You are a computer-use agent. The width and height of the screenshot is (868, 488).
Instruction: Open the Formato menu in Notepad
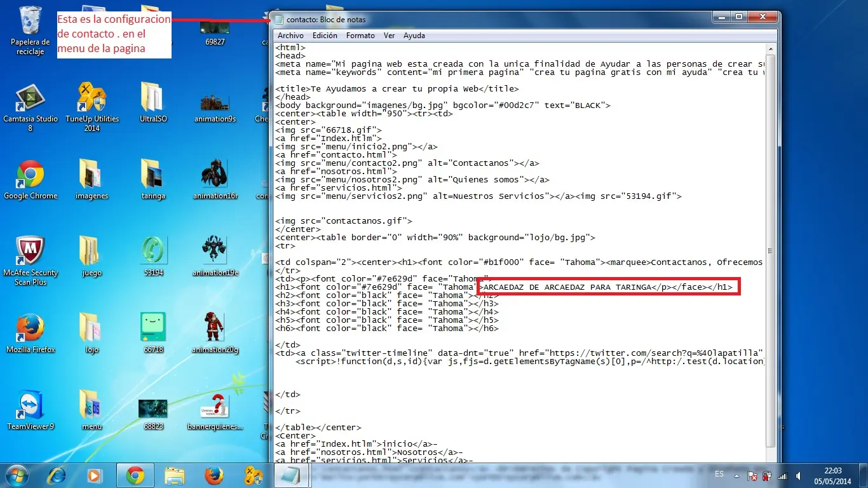tap(360, 36)
